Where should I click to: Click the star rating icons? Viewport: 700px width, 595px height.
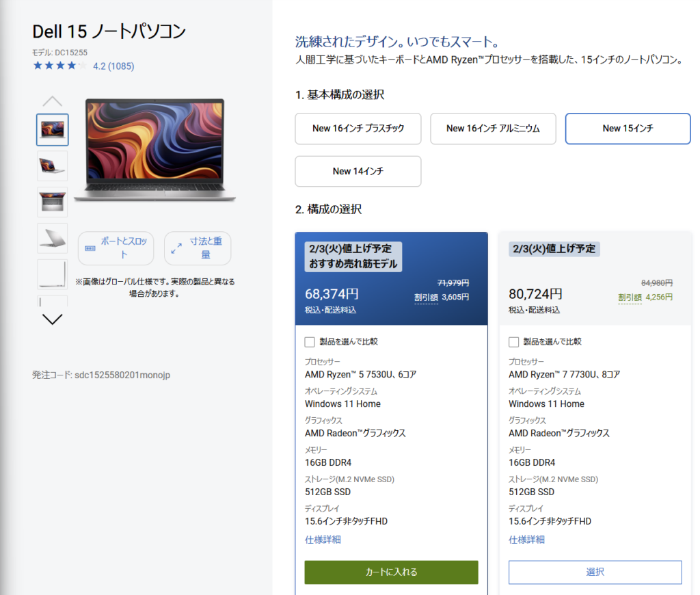click(x=59, y=66)
